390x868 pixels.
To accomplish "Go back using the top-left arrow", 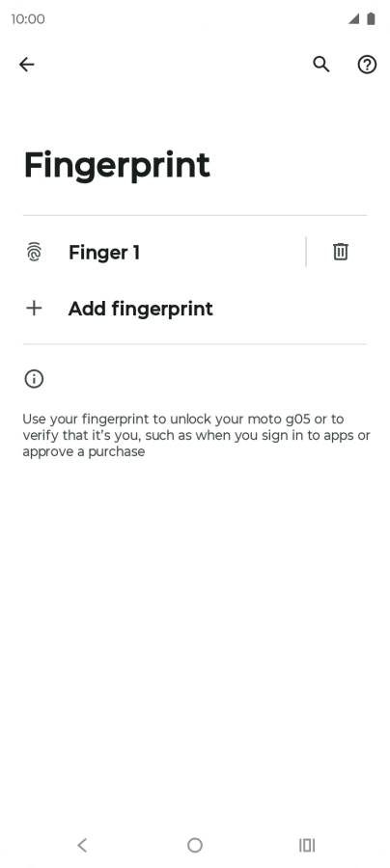I will [x=27, y=65].
